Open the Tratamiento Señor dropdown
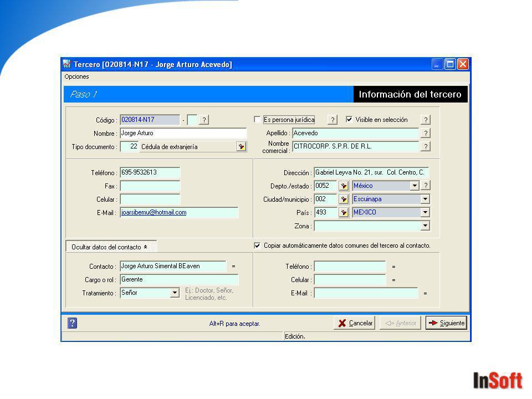 pos(175,293)
